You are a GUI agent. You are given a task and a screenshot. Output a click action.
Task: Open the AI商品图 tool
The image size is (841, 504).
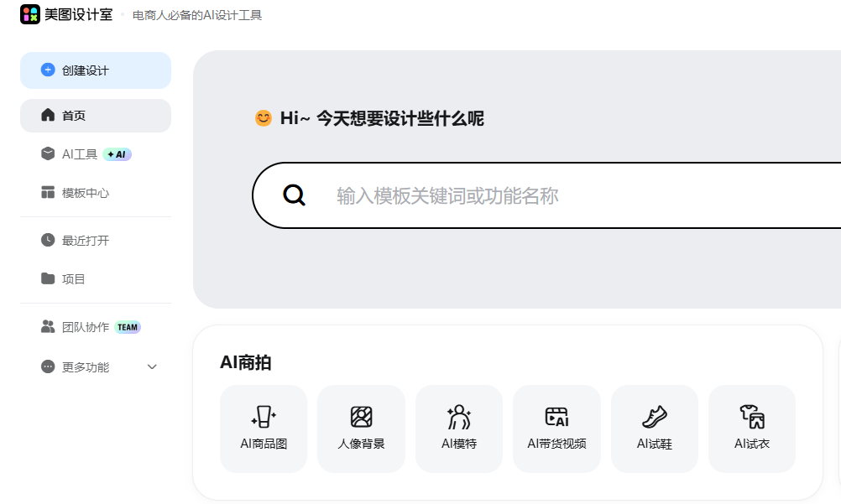pyautogui.click(x=264, y=429)
